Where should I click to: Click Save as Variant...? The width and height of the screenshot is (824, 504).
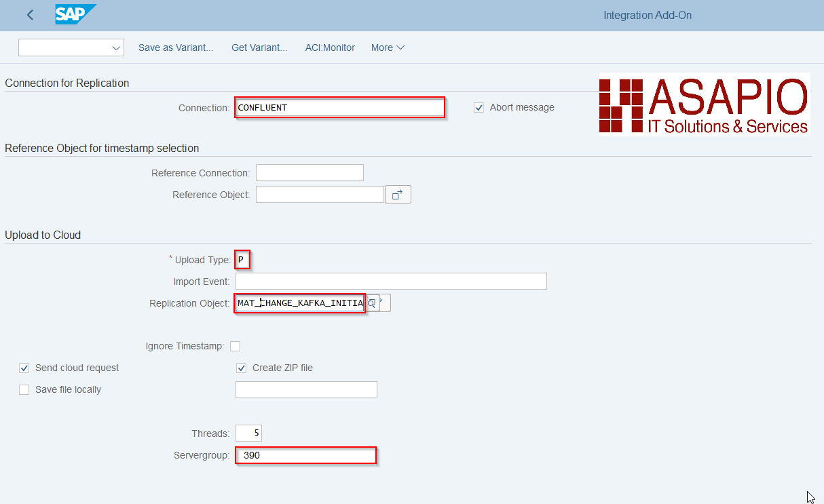176,47
